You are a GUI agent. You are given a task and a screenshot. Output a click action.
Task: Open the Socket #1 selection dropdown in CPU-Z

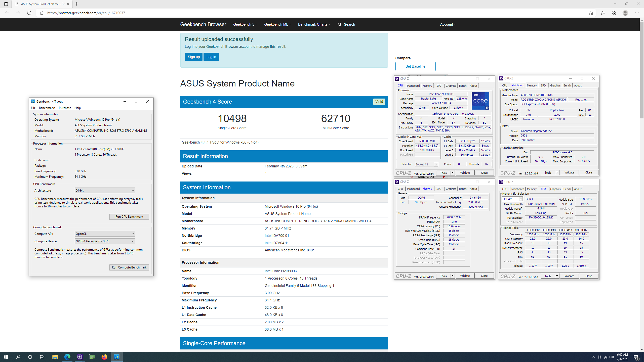coord(426,164)
